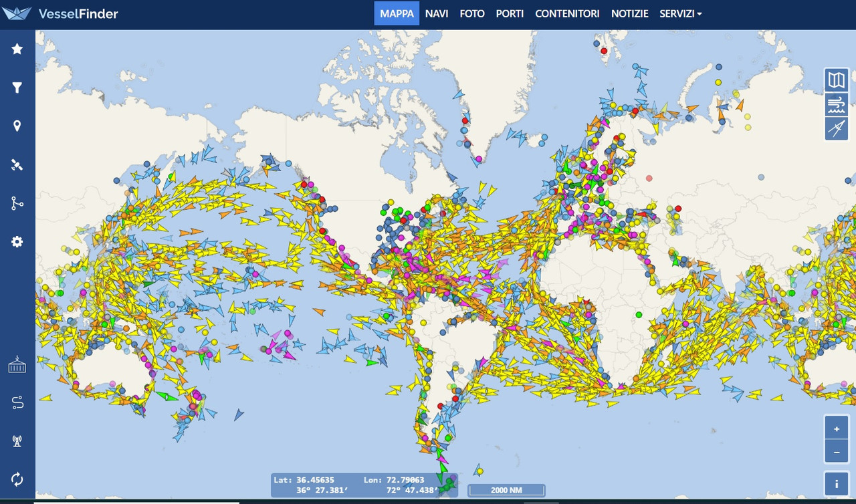Zoom out with the minus button
The image size is (856, 504).
point(837,452)
